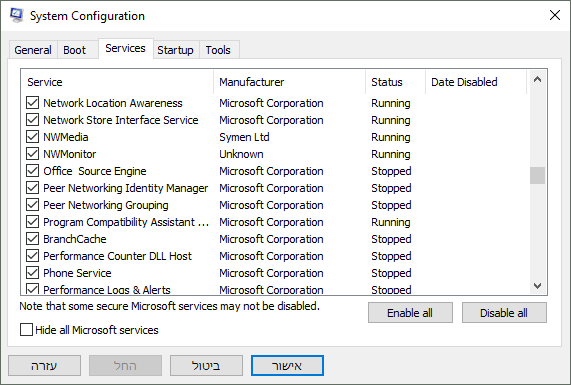571x385 pixels.
Task: Click Stopped status of BranchCache row
Action: tap(391, 239)
